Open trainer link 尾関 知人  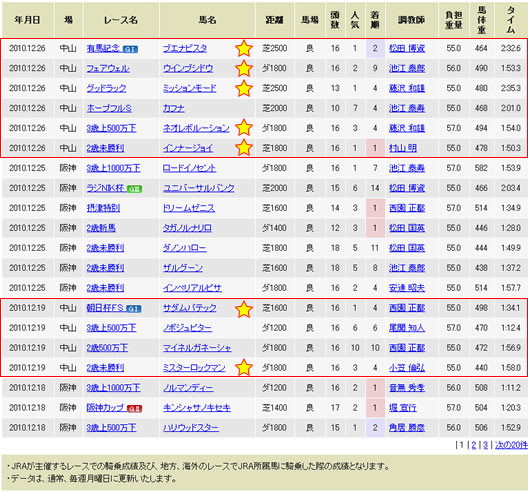pos(407,328)
